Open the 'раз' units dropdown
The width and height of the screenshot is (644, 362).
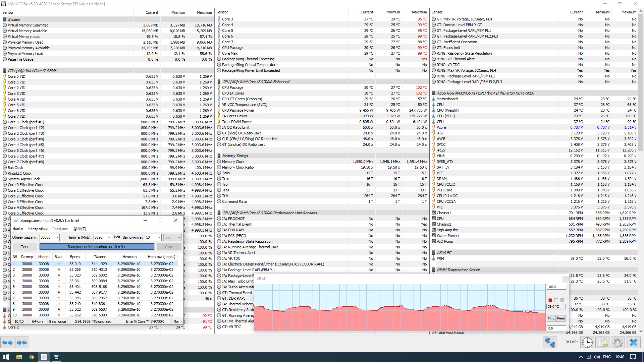coord(178,237)
